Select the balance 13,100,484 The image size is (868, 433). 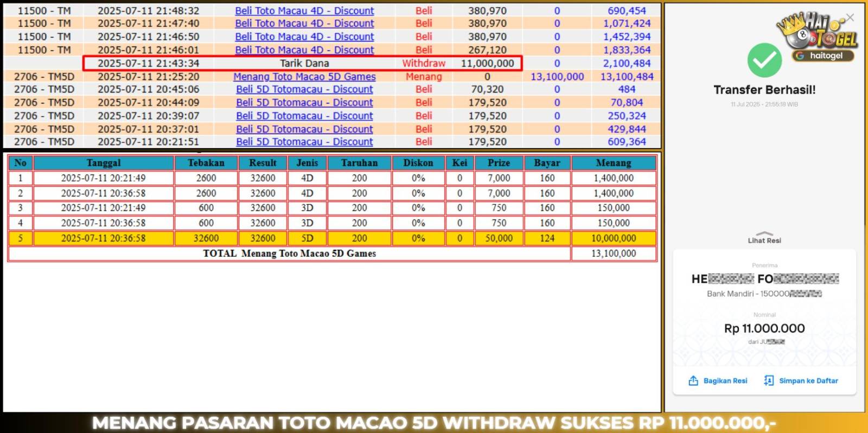(627, 76)
